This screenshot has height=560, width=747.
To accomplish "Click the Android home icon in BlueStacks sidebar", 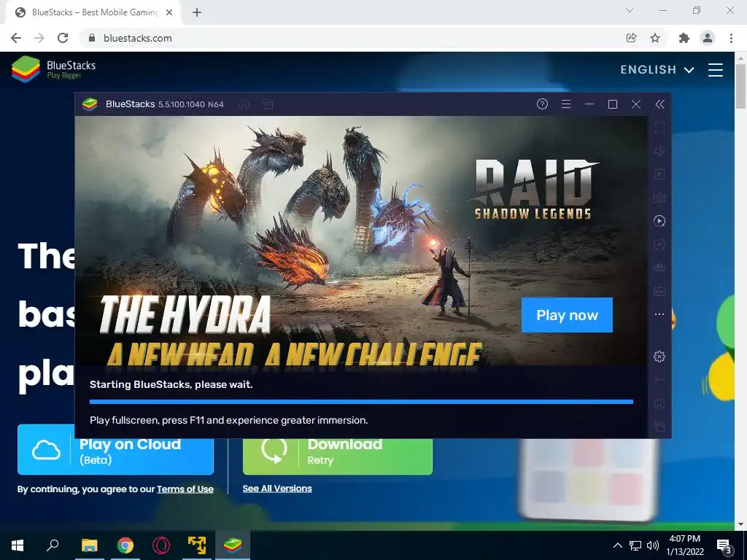I will pyautogui.click(x=659, y=404).
